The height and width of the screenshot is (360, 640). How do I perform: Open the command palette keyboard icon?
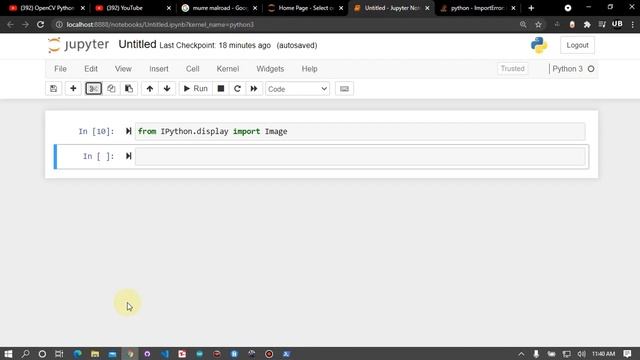tap(344, 89)
